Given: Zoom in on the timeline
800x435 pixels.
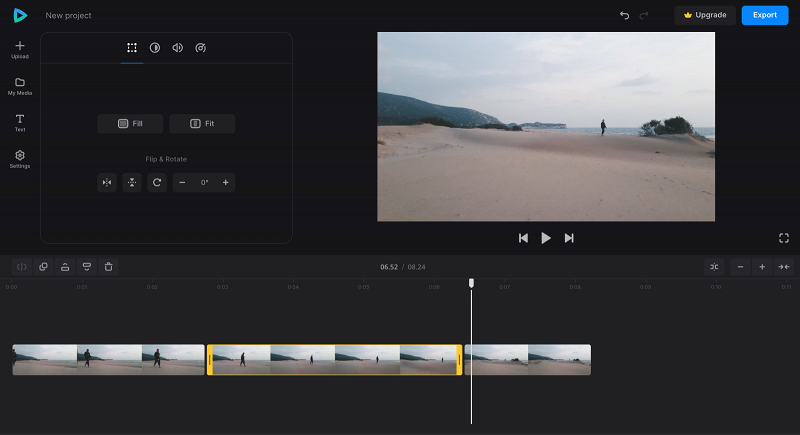Looking at the screenshot, I should pos(762,267).
